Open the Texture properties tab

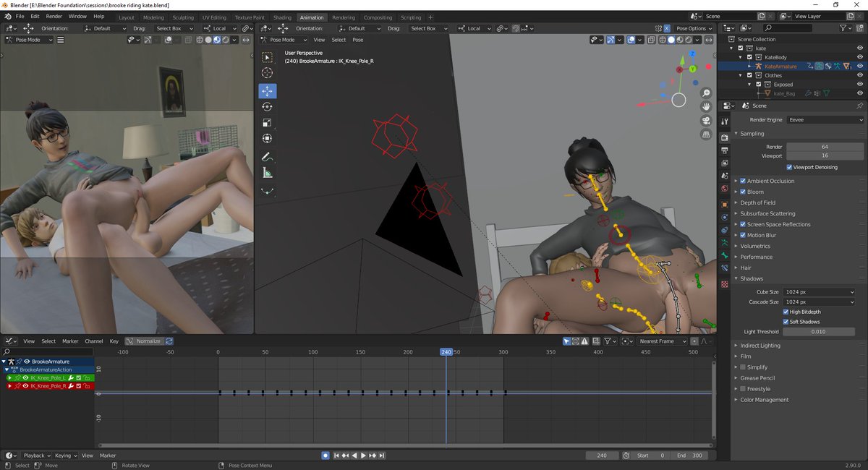[725, 284]
